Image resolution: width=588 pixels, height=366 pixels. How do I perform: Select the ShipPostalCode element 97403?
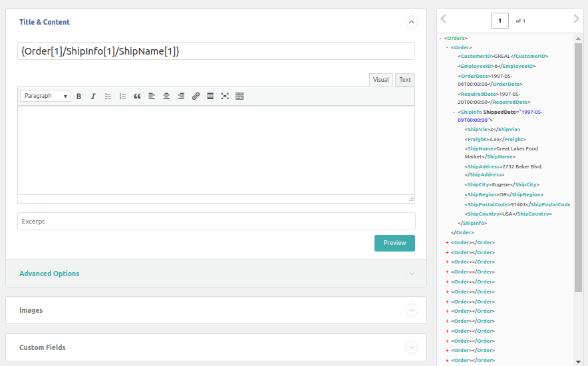click(517, 205)
